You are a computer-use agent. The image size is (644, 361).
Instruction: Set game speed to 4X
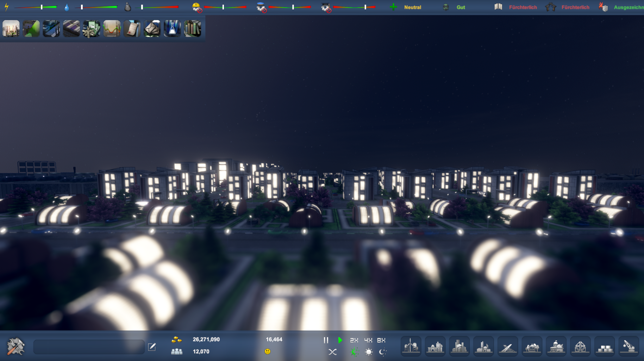[x=368, y=340]
